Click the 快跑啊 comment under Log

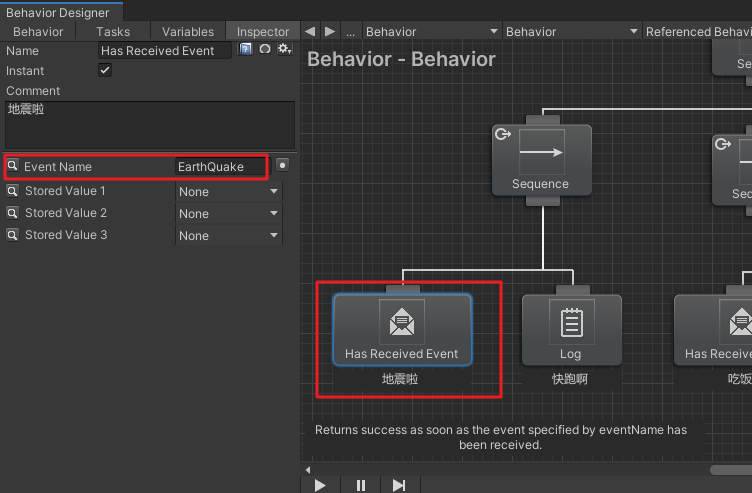tap(570, 379)
